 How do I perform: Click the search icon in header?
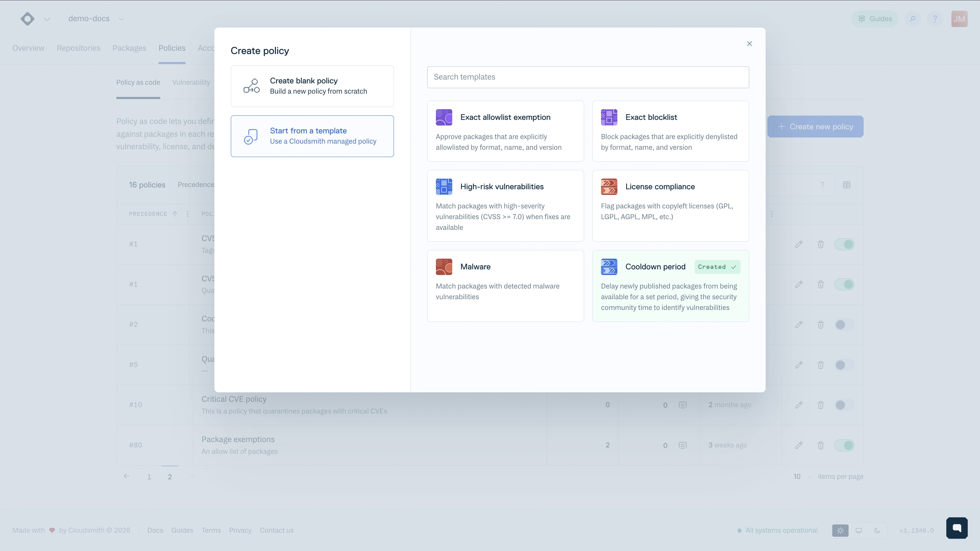[913, 19]
